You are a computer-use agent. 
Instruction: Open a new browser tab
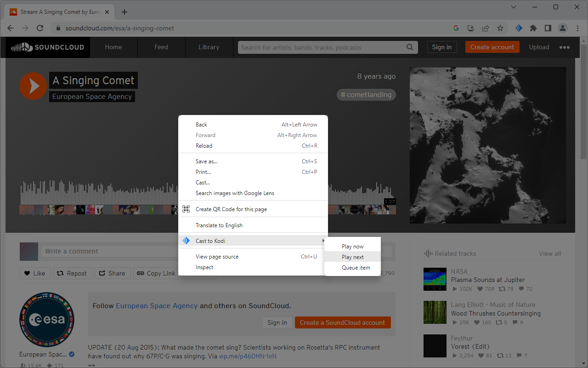pyautogui.click(x=124, y=12)
